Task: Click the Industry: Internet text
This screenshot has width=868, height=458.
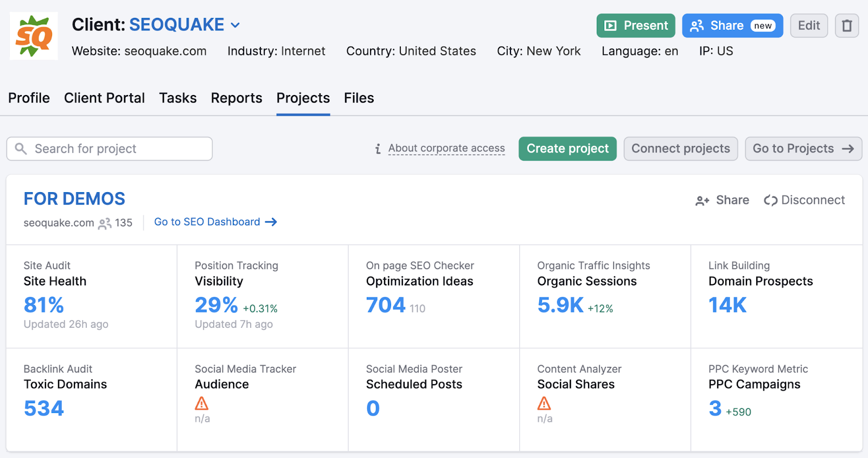Action: (x=276, y=51)
